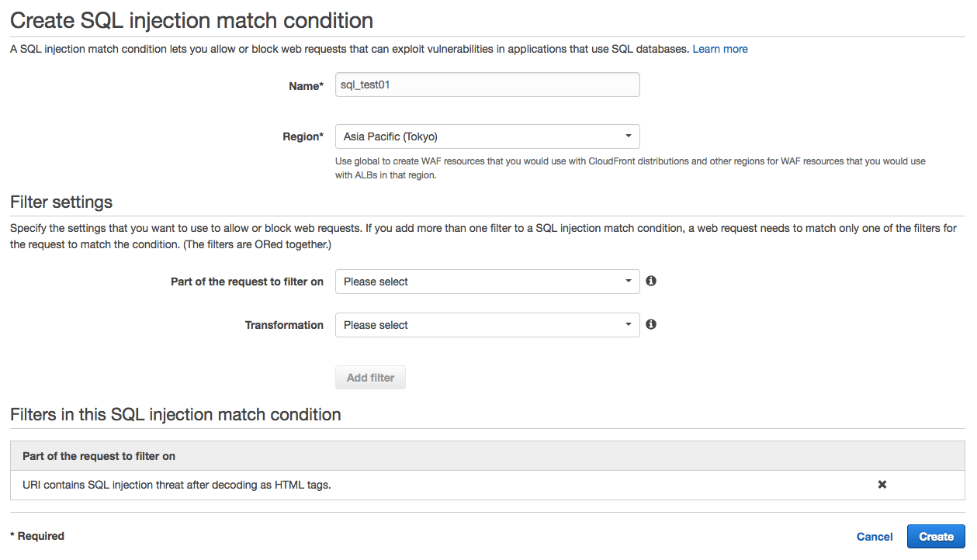Viewport: 977px width, 560px height.
Task: Click the filters table column header
Action: (x=99, y=456)
